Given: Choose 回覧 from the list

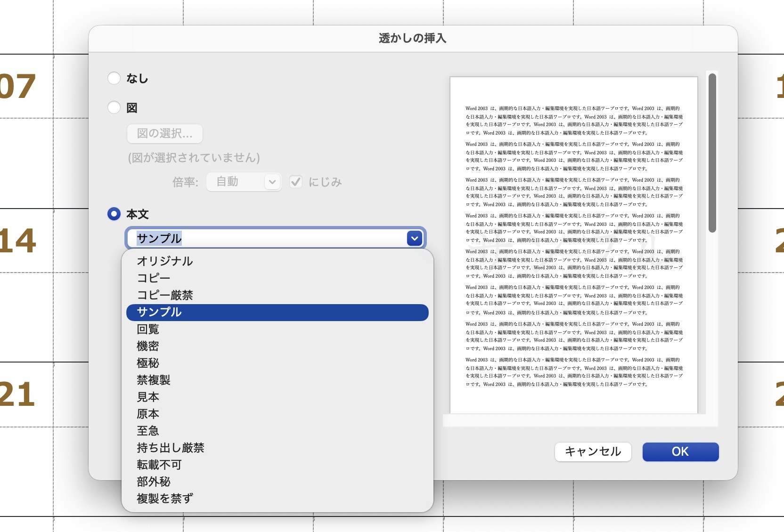Looking at the screenshot, I should point(278,329).
